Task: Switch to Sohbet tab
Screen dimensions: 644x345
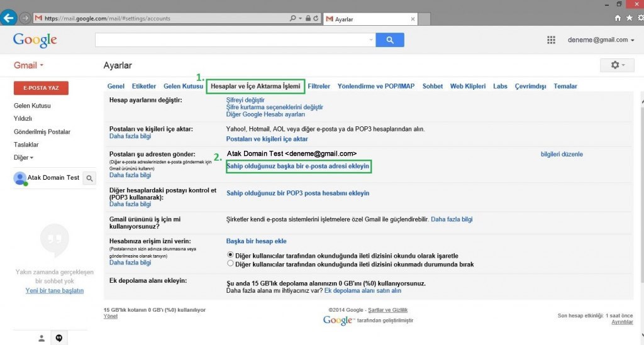Action: click(433, 86)
